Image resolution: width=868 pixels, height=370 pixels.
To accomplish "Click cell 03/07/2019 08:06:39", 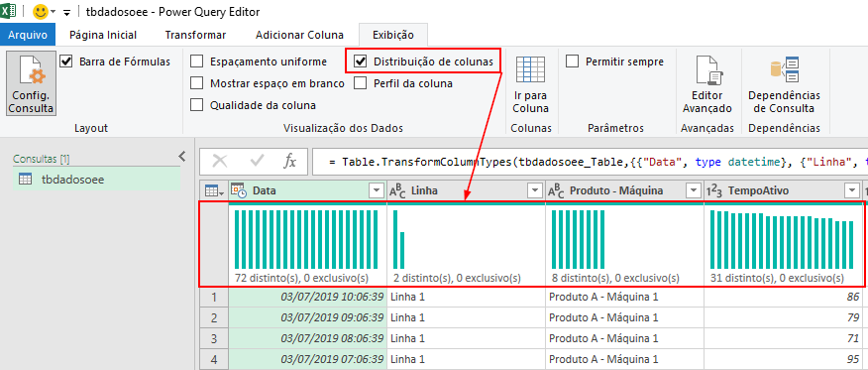I will (x=307, y=338).
